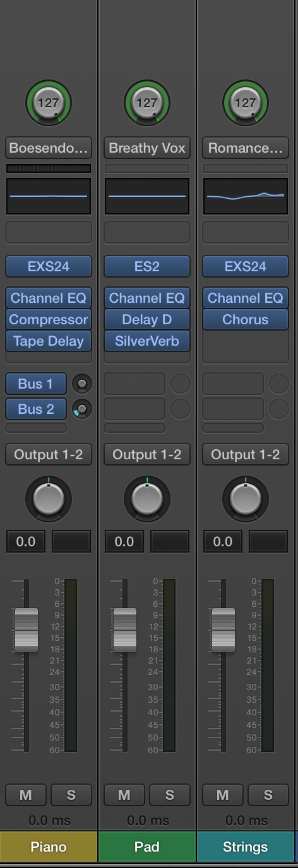Click the Piano gain reduction meter

[49, 168]
